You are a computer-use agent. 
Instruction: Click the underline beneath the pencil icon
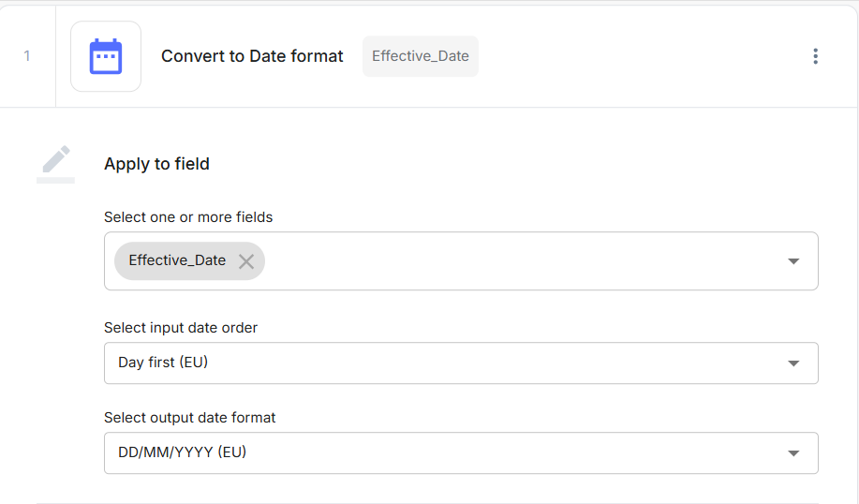[55, 180]
